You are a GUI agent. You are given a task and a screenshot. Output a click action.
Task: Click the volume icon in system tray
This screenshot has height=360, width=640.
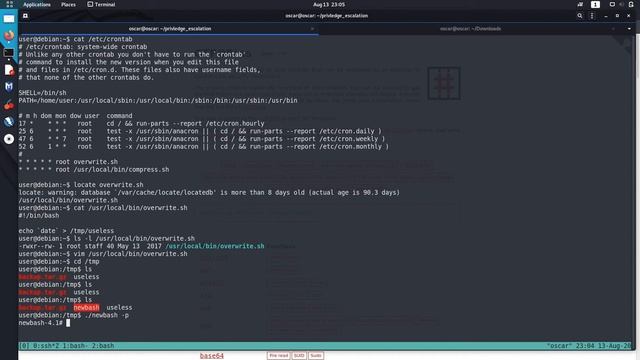click(621, 4)
